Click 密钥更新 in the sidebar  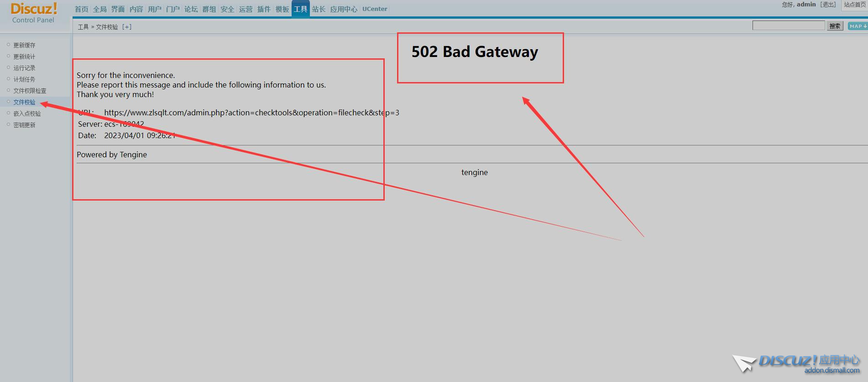24,125
